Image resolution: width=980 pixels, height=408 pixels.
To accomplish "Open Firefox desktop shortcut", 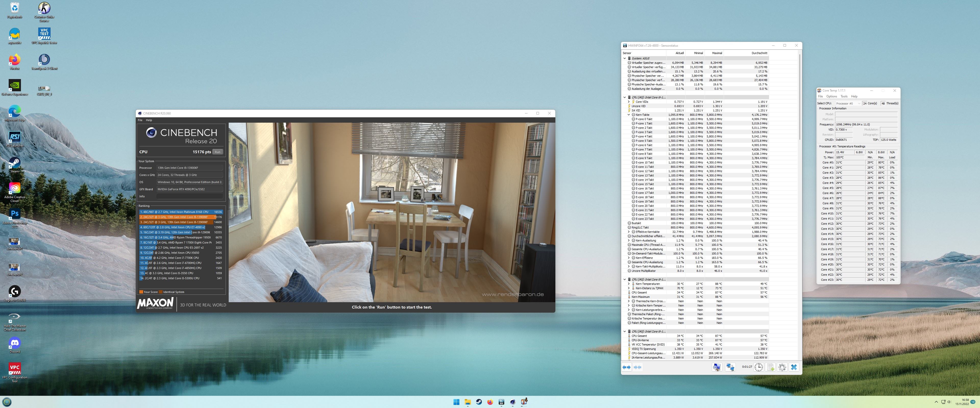I will pyautogui.click(x=15, y=62).
